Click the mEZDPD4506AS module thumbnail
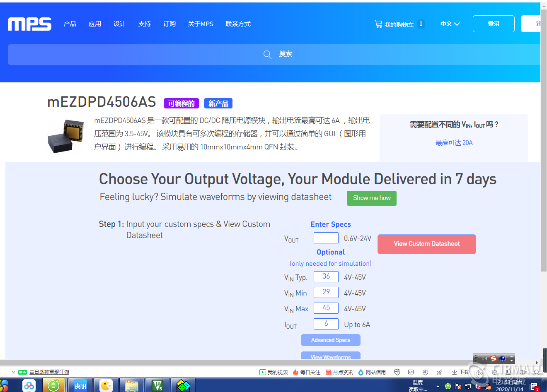 66,136
